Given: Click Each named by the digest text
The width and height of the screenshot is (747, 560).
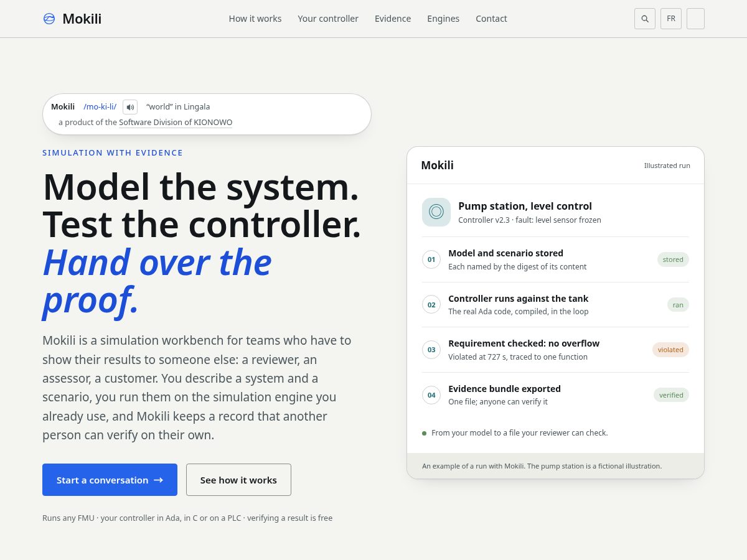Looking at the screenshot, I should tap(517, 267).
